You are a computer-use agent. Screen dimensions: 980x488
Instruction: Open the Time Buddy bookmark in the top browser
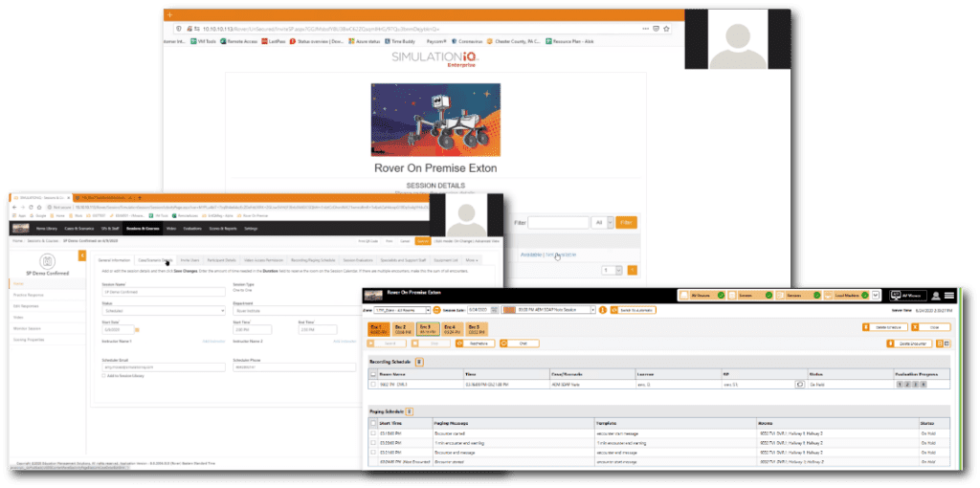point(401,41)
